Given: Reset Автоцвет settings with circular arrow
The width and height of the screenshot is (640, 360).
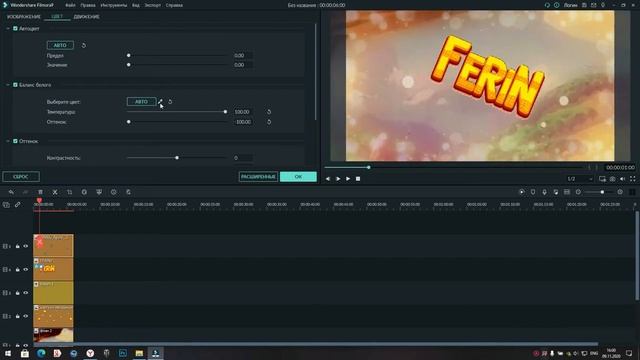Looking at the screenshot, I should pos(84,45).
